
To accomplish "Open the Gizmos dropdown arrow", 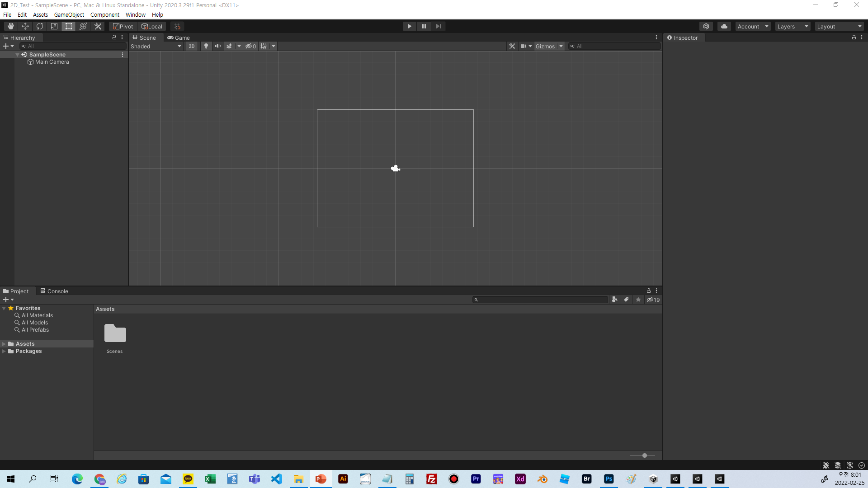I will coord(561,46).
